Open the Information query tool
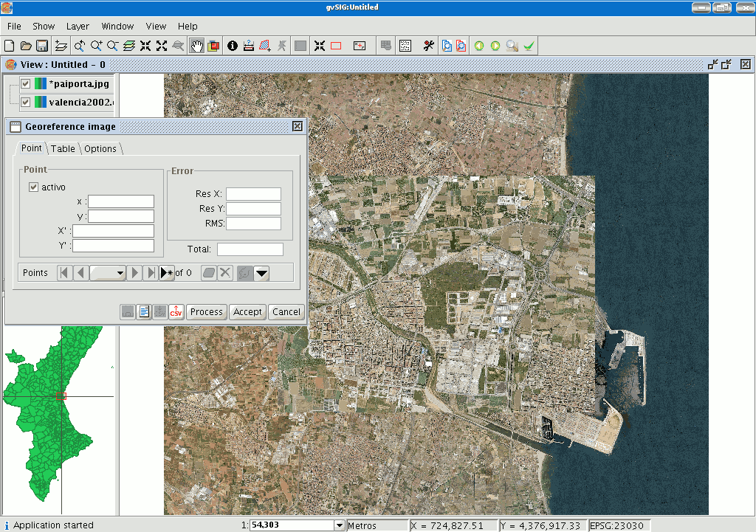The height and width of the screenshot is (532, 756). click(x=233, y=46)
